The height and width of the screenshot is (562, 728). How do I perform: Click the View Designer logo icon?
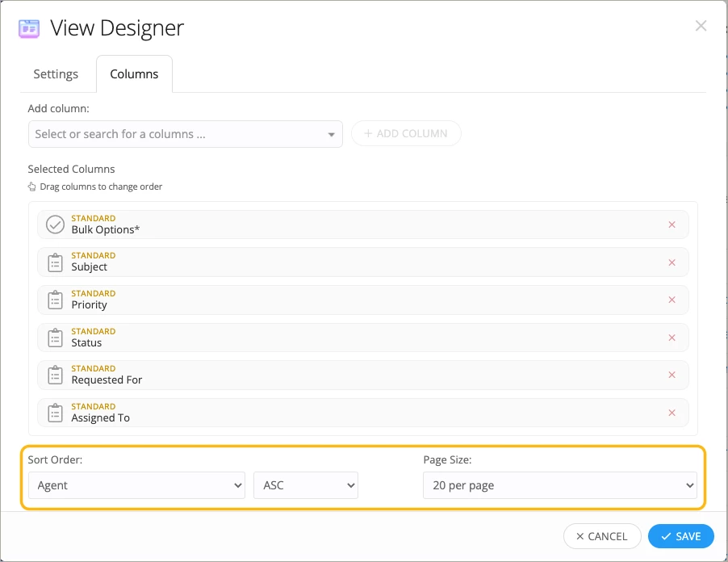click(x=29, y=28)
